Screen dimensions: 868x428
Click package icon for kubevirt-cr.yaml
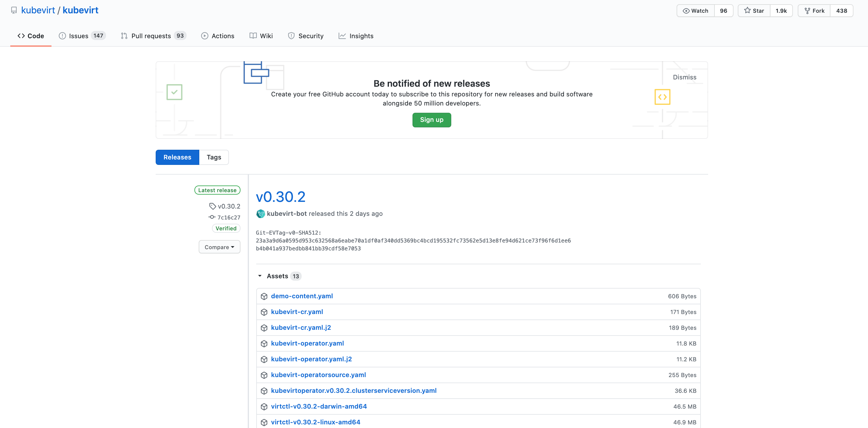tap(264, 312)
